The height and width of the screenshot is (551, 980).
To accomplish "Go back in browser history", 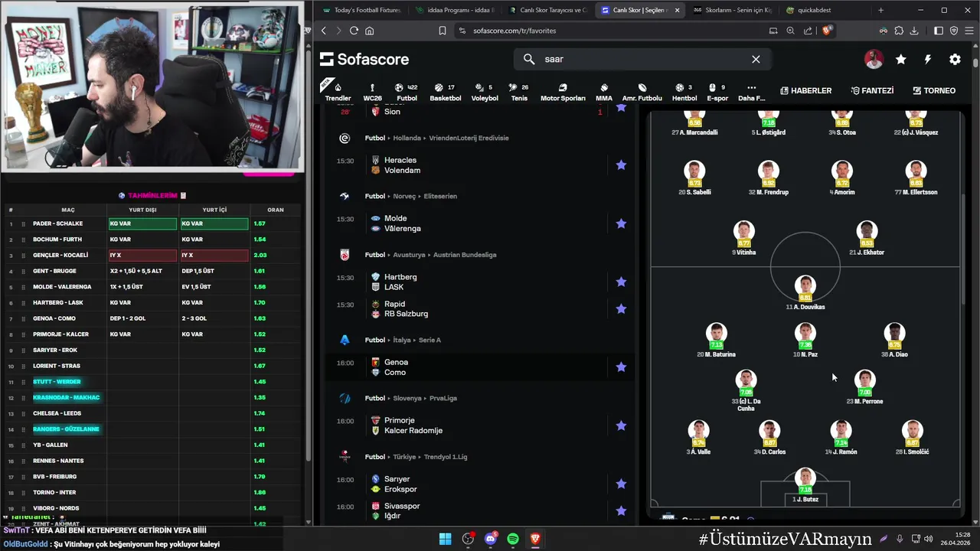I will point(323,31).
